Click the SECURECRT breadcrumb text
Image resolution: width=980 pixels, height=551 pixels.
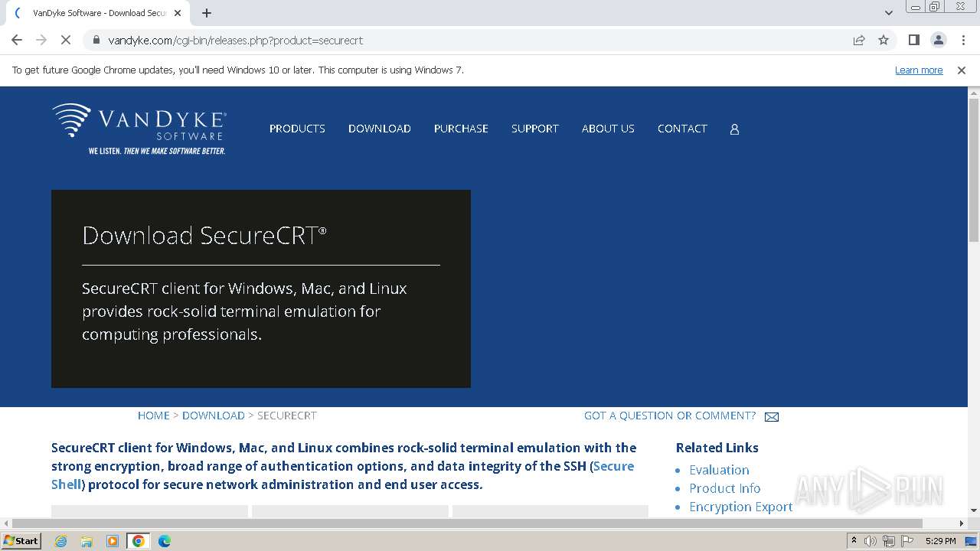click(x=287, y=416)
